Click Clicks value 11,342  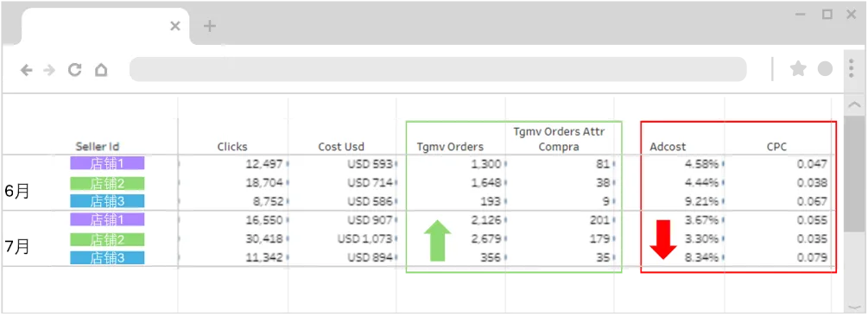click(264, 257)
